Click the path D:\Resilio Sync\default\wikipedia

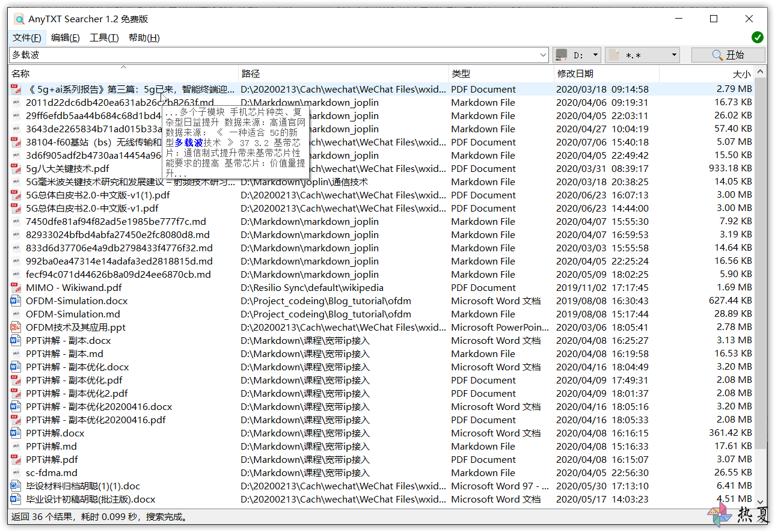click(x=312, y=288)
